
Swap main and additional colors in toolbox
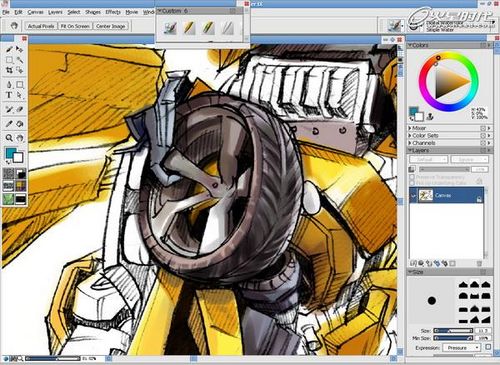[8, 162]
